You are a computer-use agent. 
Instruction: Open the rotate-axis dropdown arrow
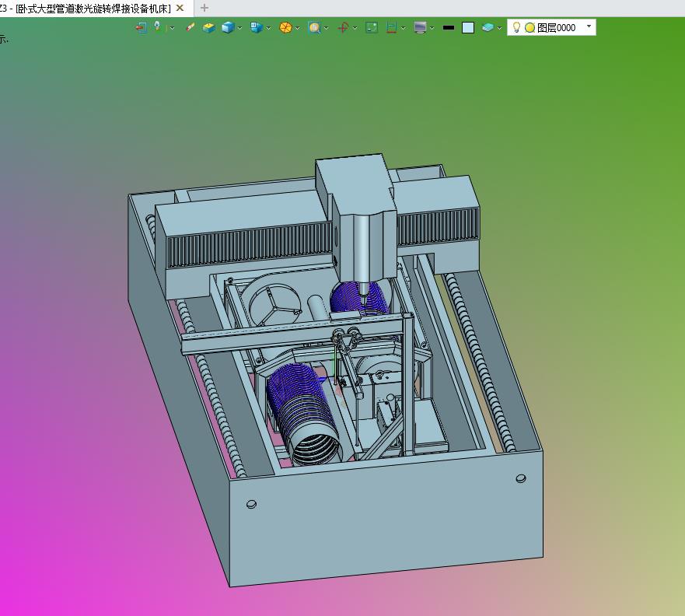click(355, 28)
